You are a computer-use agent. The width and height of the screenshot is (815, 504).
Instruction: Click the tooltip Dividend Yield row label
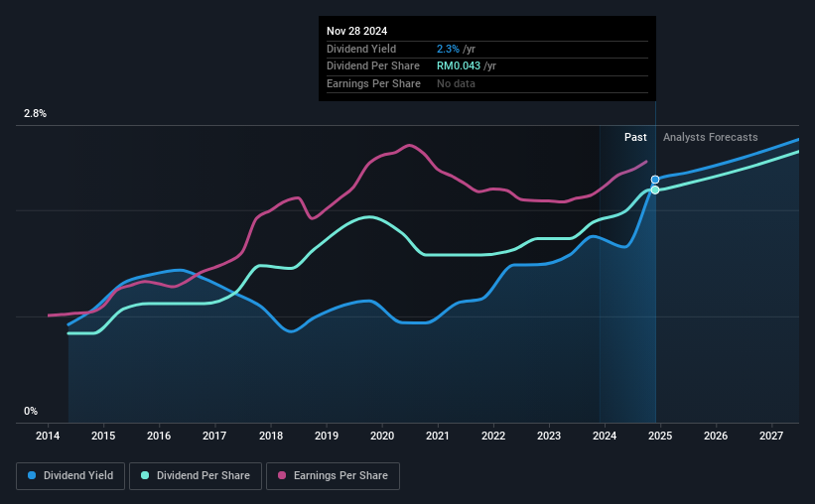coord(361,49)
